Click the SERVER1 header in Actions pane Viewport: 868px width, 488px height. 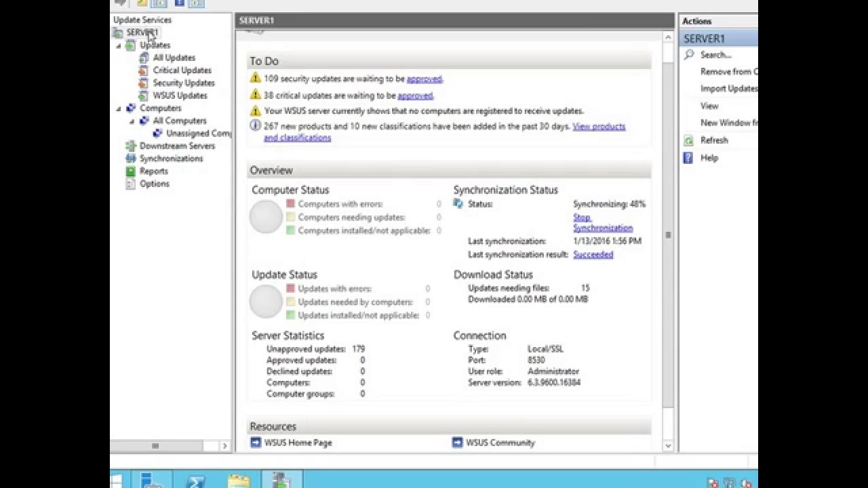point(719,39)
